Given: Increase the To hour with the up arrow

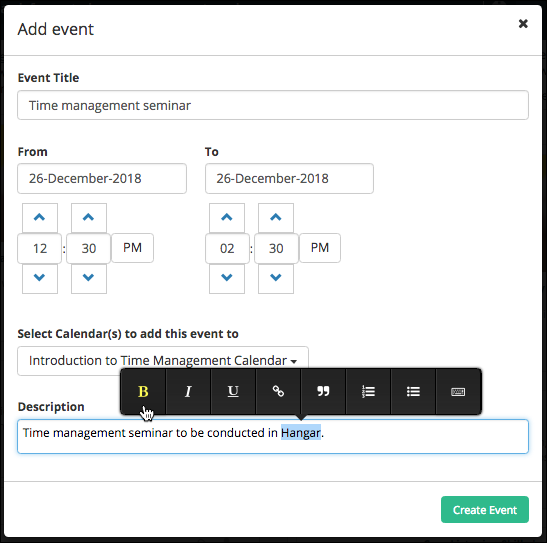Looking at the screenshot, I should (227, 218).
